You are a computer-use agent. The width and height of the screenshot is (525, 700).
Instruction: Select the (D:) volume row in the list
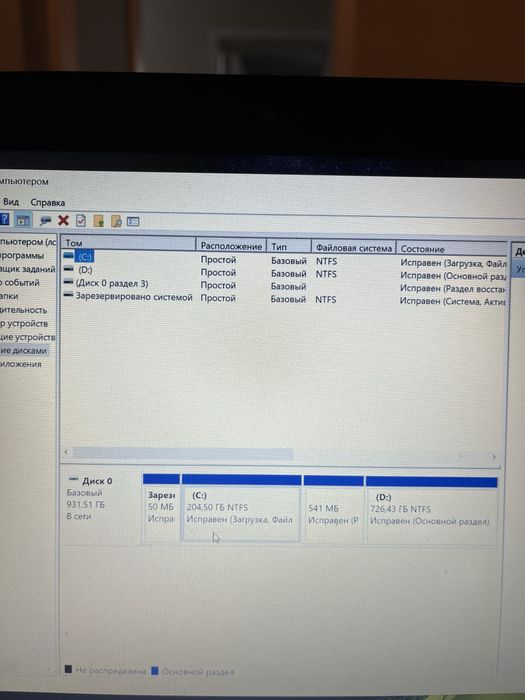284,271
